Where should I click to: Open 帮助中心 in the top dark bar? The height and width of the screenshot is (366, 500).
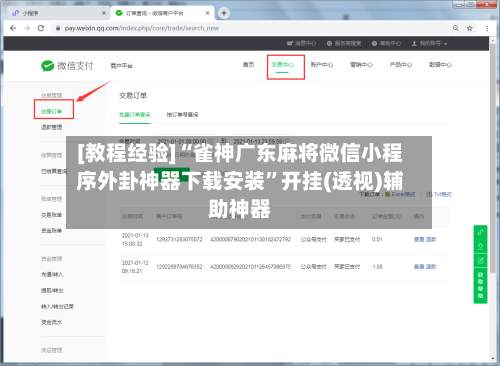(386, 43)
